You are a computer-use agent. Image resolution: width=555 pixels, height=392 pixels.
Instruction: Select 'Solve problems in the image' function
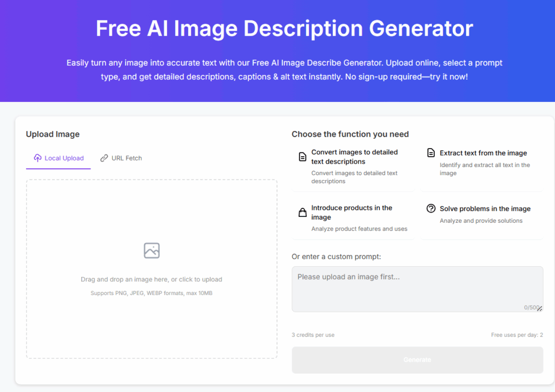[x=485, y=209]
